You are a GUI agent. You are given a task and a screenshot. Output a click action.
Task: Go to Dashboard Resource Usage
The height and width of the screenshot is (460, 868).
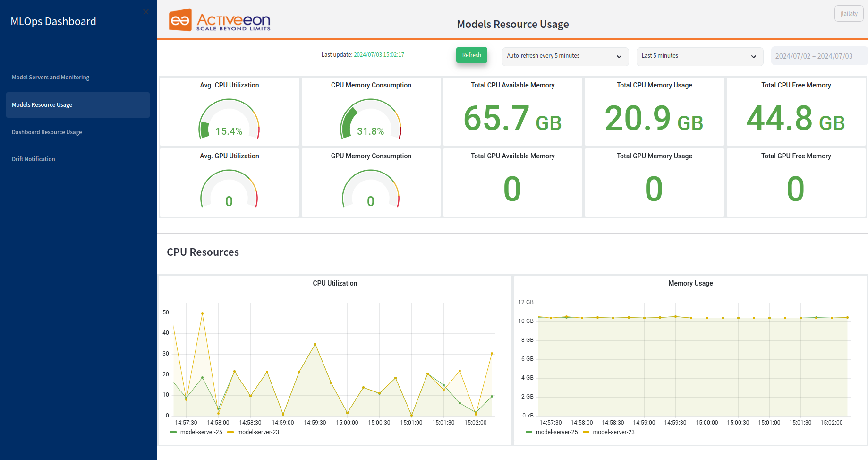(47, 132)
